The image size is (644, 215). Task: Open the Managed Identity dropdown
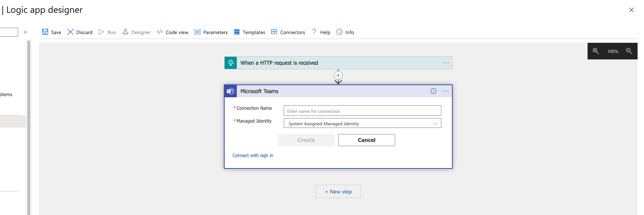[x=363, y=123]
